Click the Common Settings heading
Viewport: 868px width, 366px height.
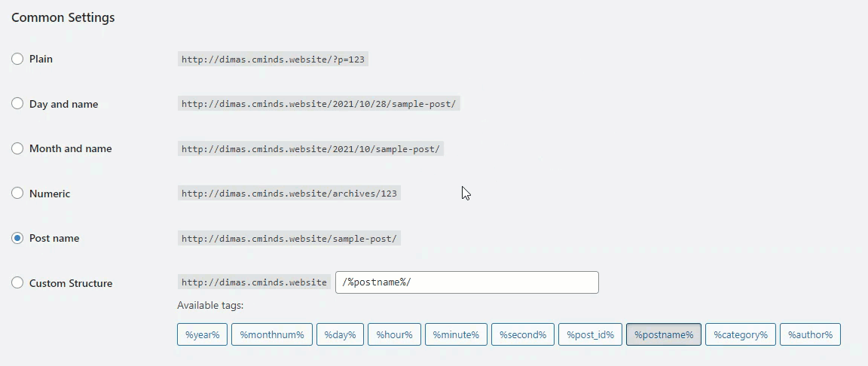[x=63, y=17]
